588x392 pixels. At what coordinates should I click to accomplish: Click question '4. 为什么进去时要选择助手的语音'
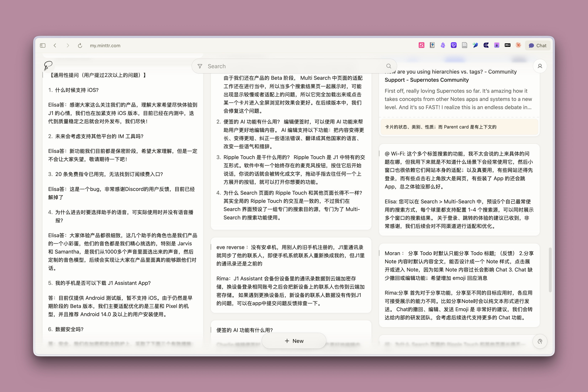(121, 216)
